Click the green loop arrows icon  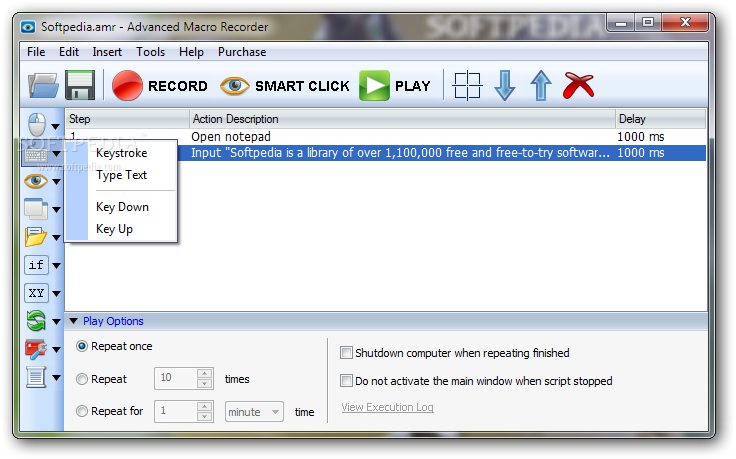pyautogui.click(x=36, y=321)
